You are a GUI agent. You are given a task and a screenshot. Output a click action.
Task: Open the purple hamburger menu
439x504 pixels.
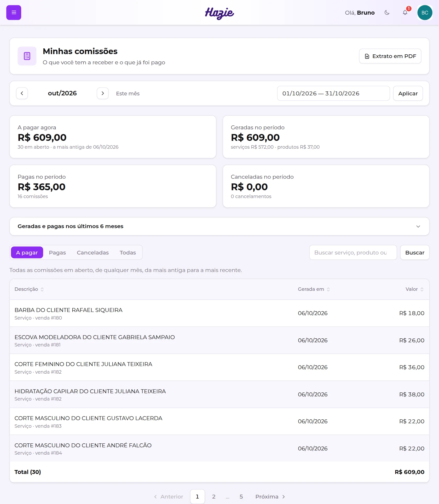click(x=14, y=13)
